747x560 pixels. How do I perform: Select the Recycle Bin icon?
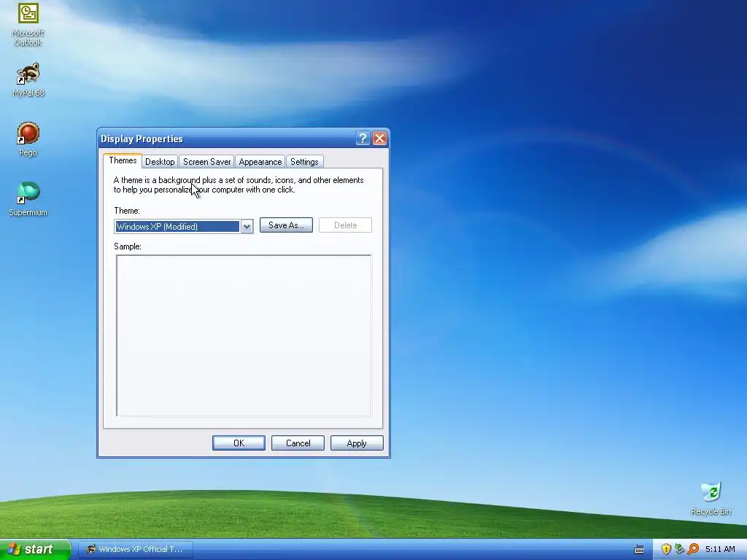[711, 498]
